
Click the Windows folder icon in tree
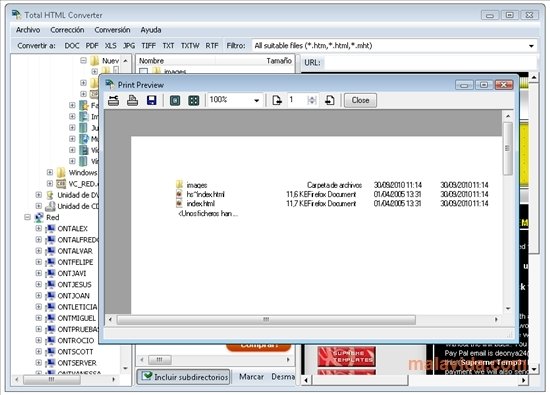point(61,172)
